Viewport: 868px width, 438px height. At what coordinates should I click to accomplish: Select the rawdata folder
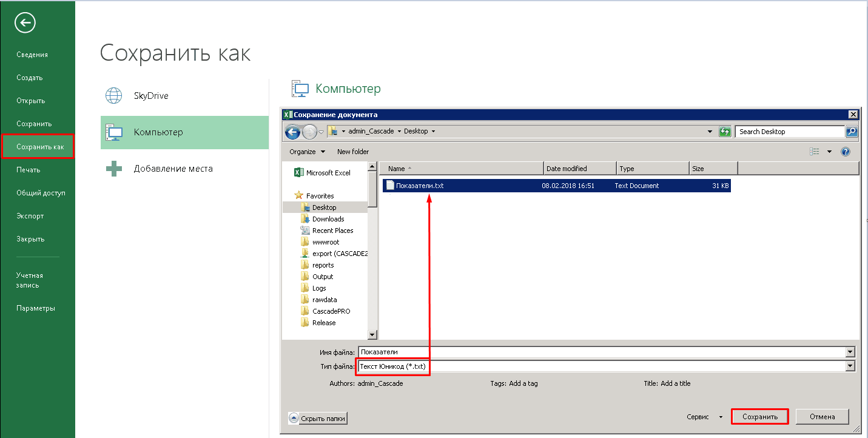(x=318, y=300)
